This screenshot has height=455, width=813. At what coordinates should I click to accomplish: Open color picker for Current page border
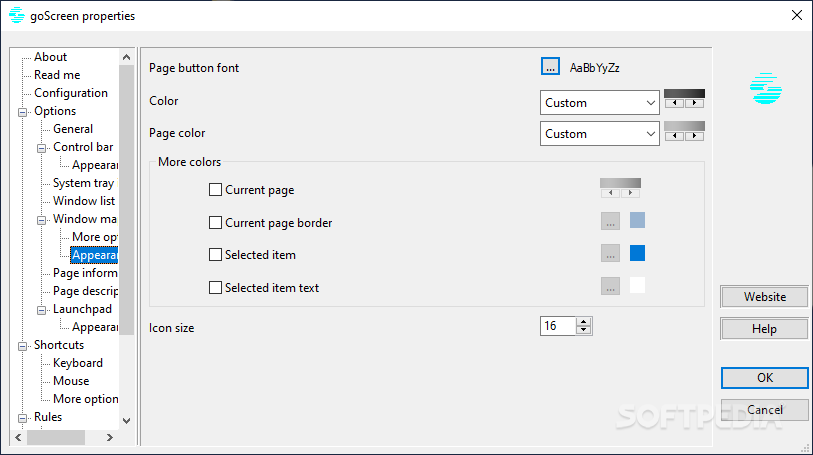pos(610,221)
